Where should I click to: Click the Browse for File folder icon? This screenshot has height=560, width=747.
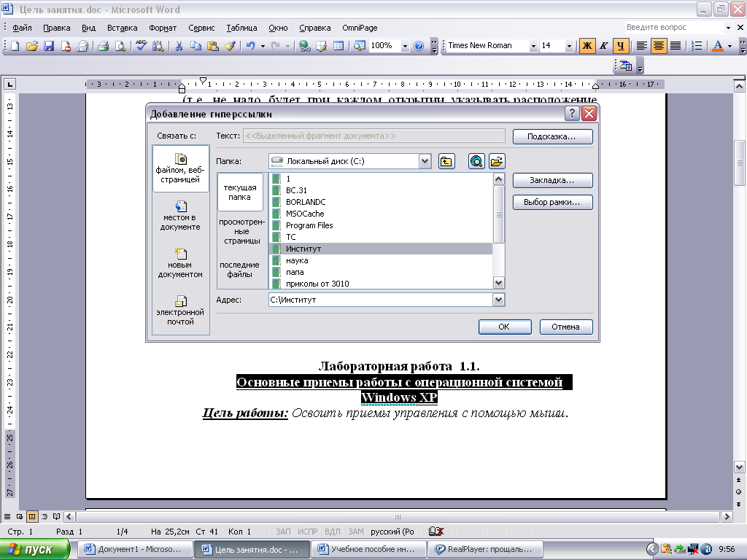click(496, 161)
